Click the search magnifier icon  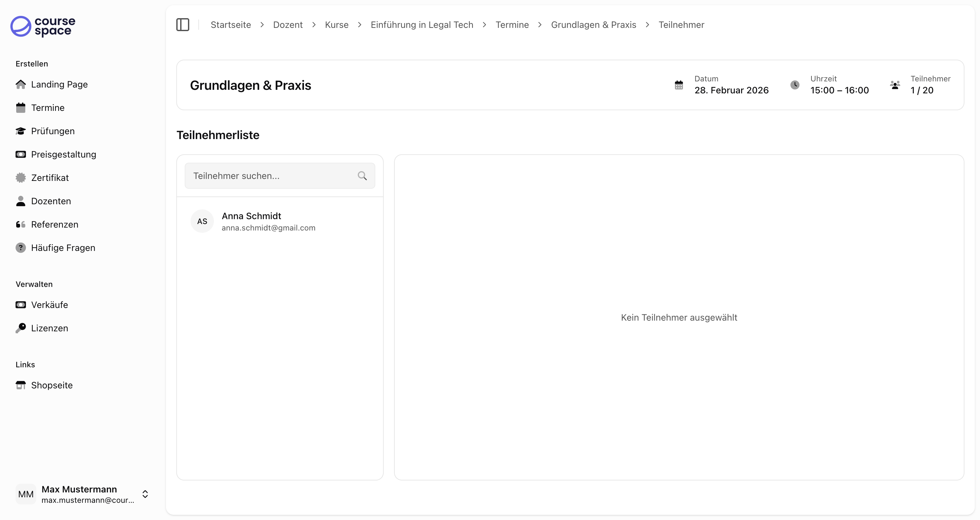(362, 176)
